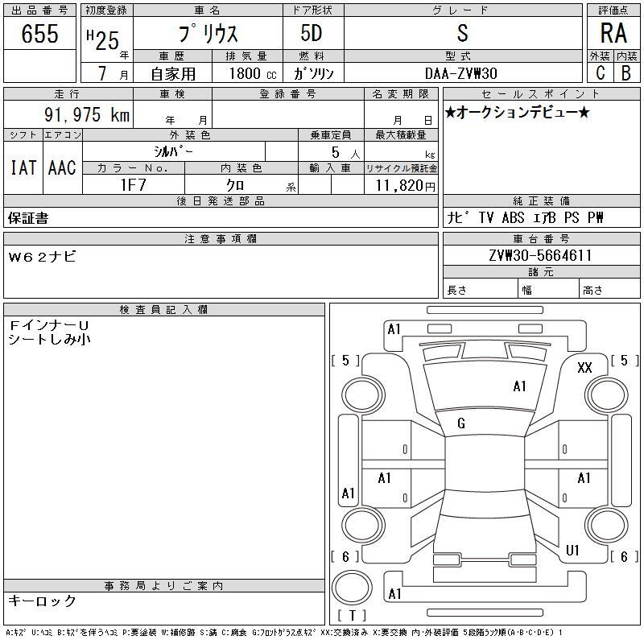Select the spare tire T symbol
Screen dimensions: 644x644
point(352,615)
